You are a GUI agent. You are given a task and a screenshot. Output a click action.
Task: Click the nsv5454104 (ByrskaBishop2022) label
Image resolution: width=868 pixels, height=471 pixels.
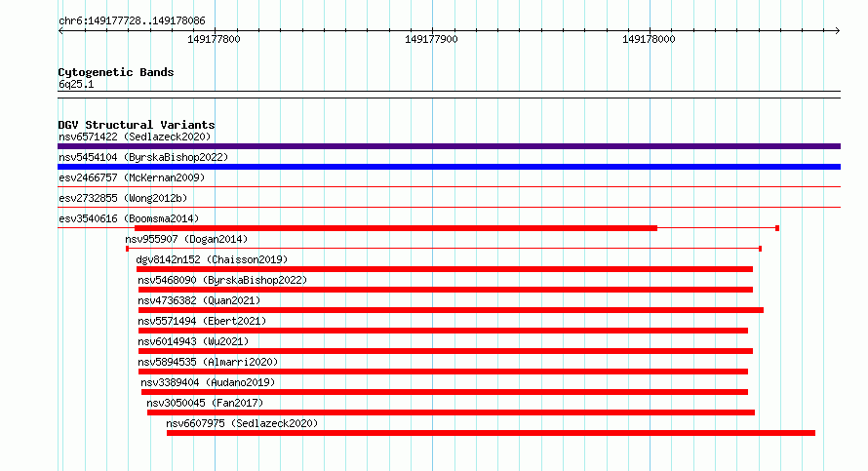143,157
